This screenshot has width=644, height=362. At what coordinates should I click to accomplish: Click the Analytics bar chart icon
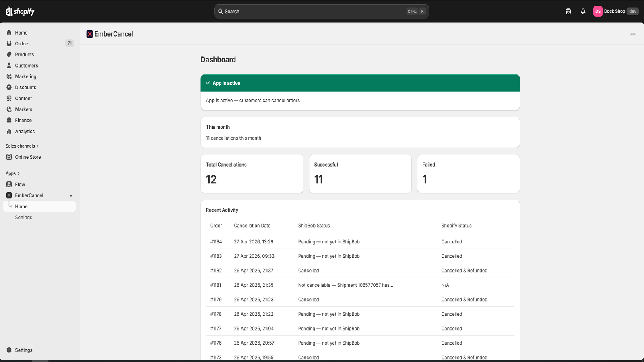(x=9, y=131)
